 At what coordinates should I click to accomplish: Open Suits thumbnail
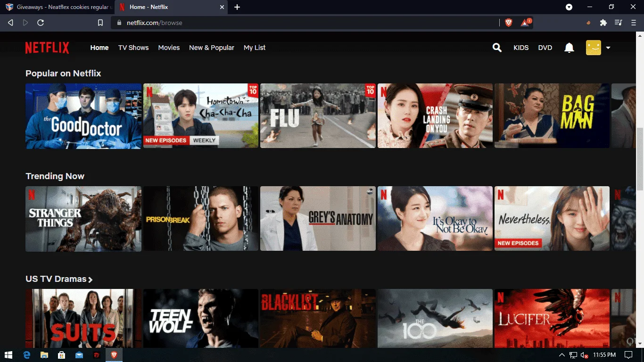[x=83, y=319]
